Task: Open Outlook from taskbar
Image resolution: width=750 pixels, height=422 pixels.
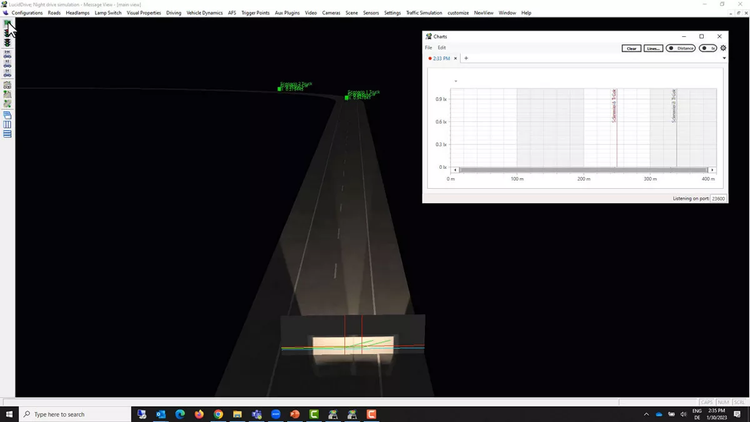Action: tap(161, 414)
